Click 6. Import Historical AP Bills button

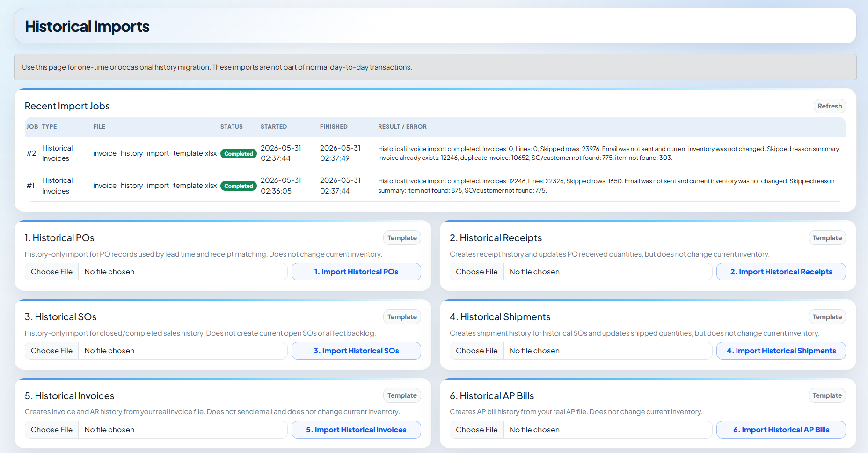point(781,430)
